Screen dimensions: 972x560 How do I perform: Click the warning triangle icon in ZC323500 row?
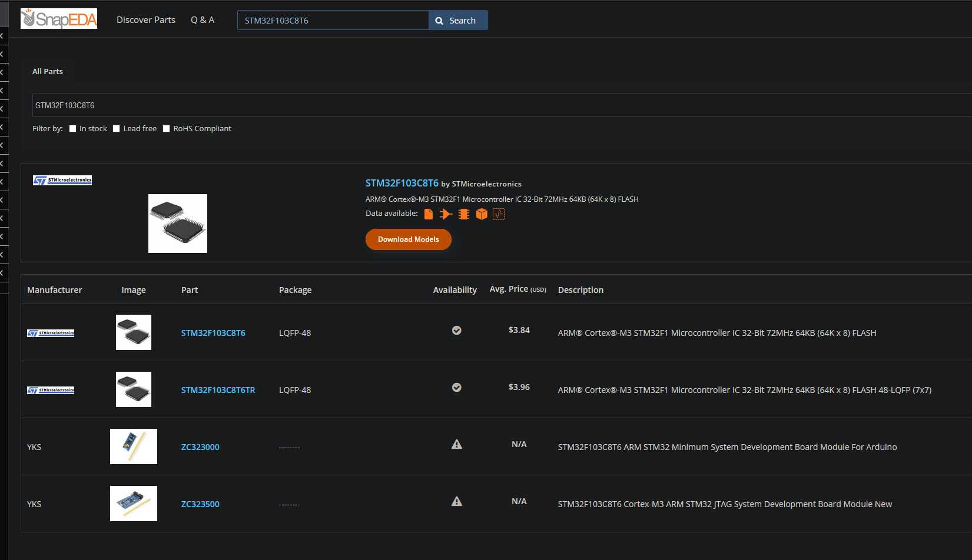(x=456, y=502)
